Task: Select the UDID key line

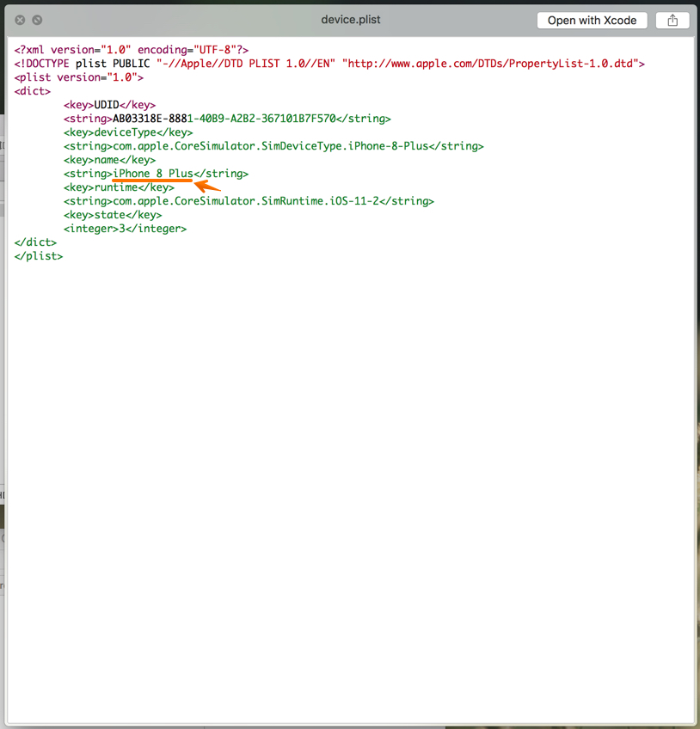Action: point(109,105)
